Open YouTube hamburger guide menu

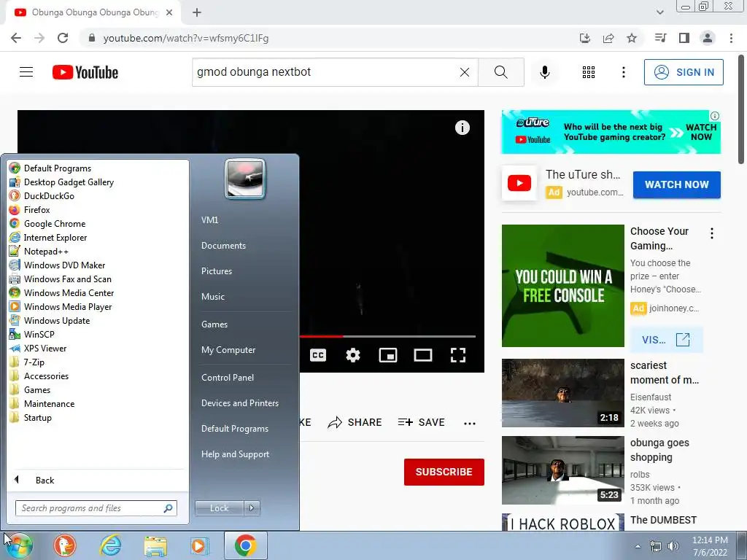26,72
